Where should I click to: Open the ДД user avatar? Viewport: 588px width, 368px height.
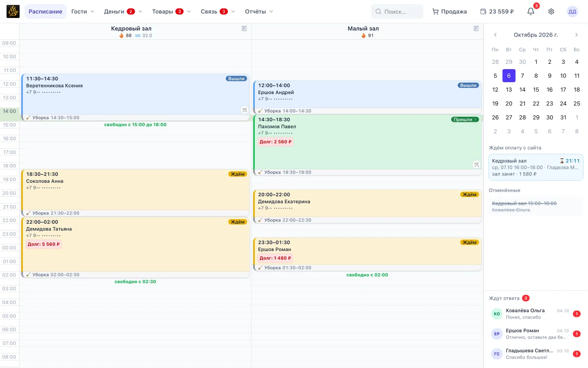(572, 11)
